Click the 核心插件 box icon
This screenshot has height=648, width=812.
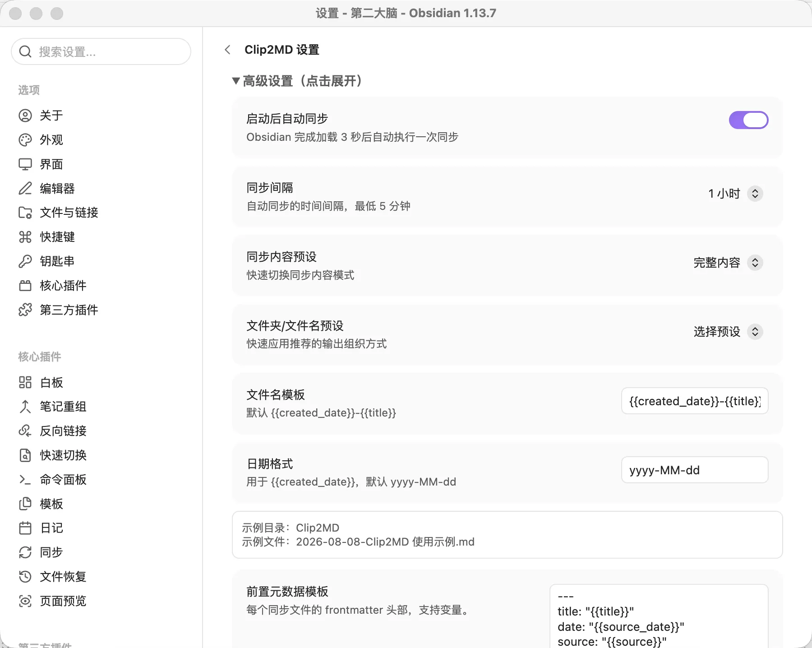coord(25,286)
